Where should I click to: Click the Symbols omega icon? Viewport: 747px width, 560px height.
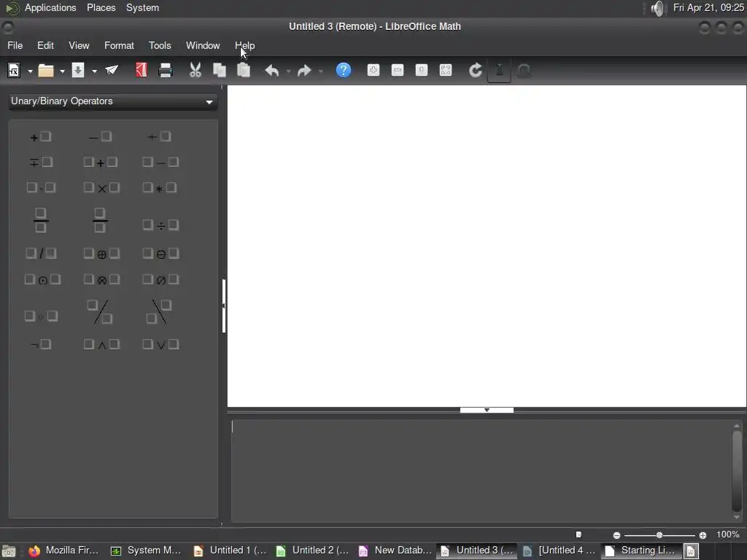[524, 71]
